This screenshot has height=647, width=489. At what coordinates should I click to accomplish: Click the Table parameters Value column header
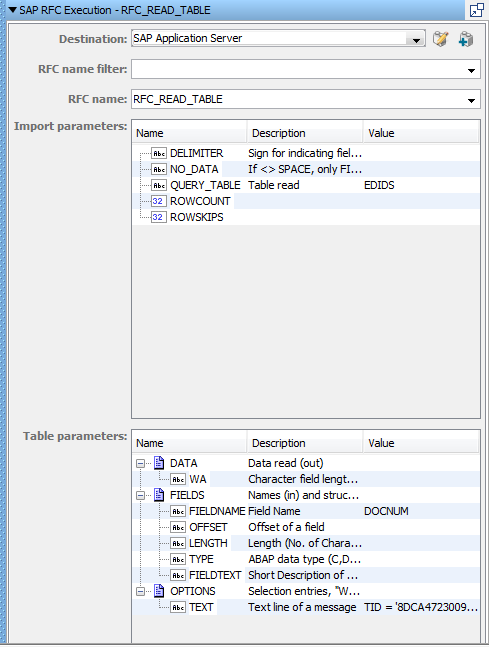(421, 443)
